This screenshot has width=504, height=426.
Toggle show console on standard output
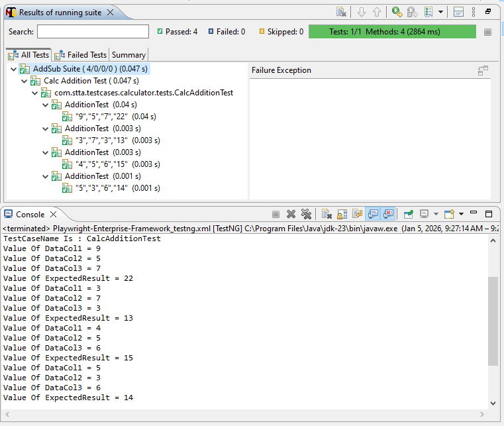373,214
